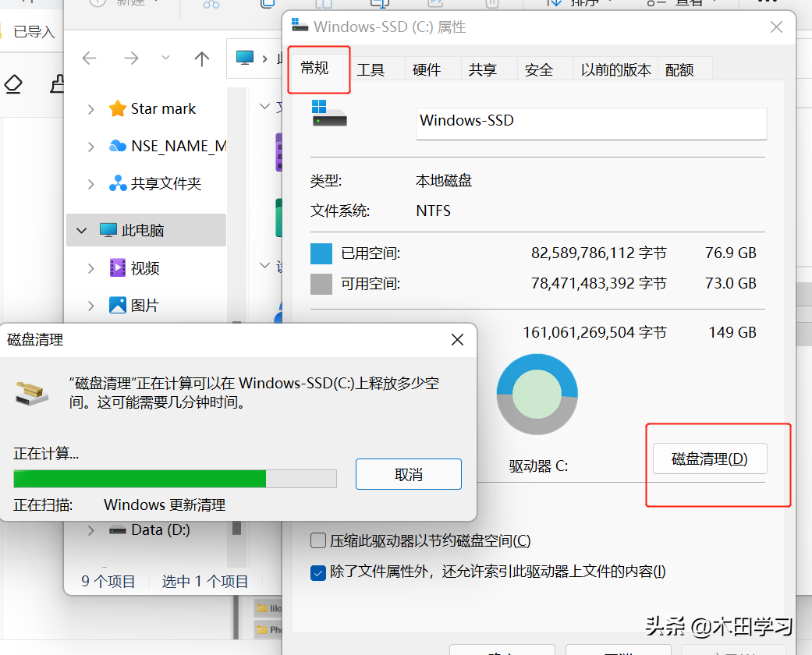Select the NSE_NAME_M cloud icon
The width and height of the screenshot is (812, 655).
[118, 147]
